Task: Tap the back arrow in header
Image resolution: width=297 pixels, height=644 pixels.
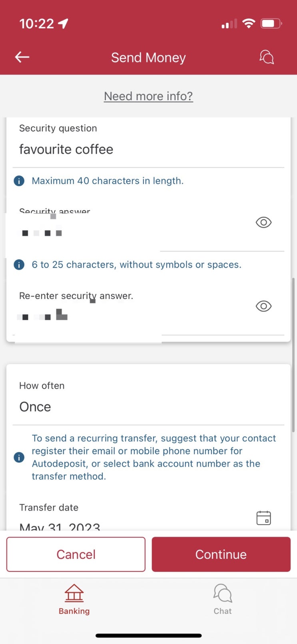Action: click(x=22, y=57)
